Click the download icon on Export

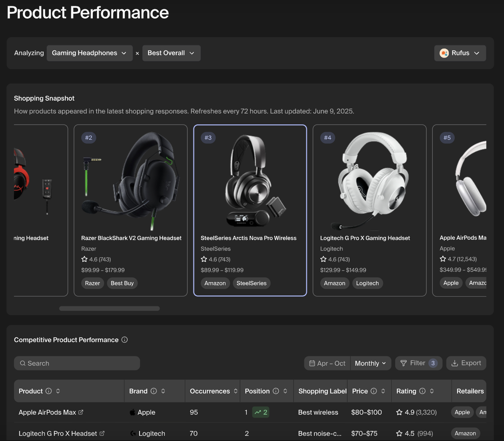pyautogui.click(x=455, y=363)
